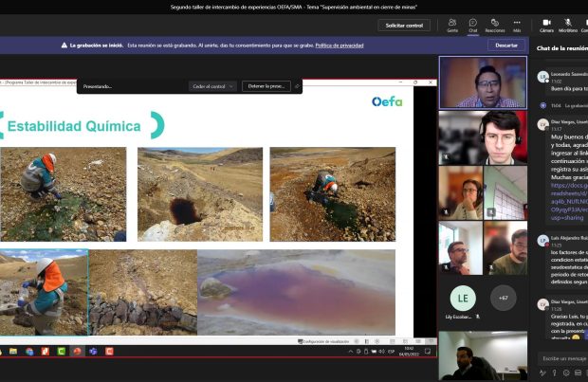This screenshot has width=588, height=382.
Task: Select the bottom video of man in meeting room
Action: [x=483, y=355]
